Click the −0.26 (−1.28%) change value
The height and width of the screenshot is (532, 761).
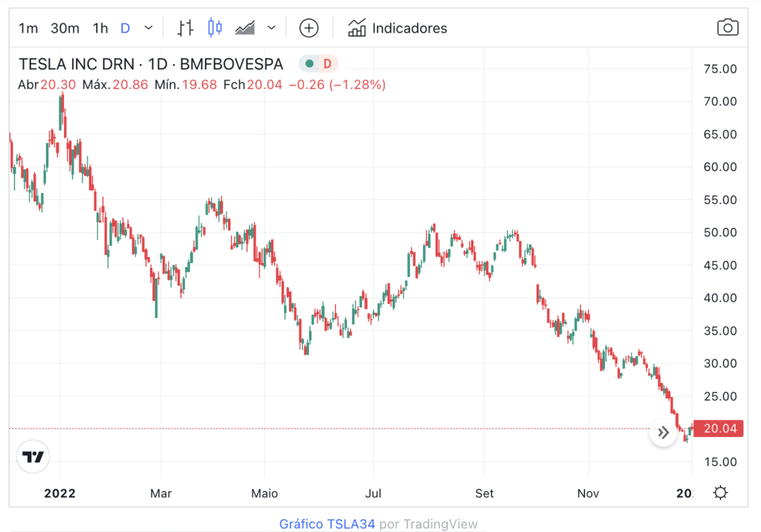tap(337, 85)
